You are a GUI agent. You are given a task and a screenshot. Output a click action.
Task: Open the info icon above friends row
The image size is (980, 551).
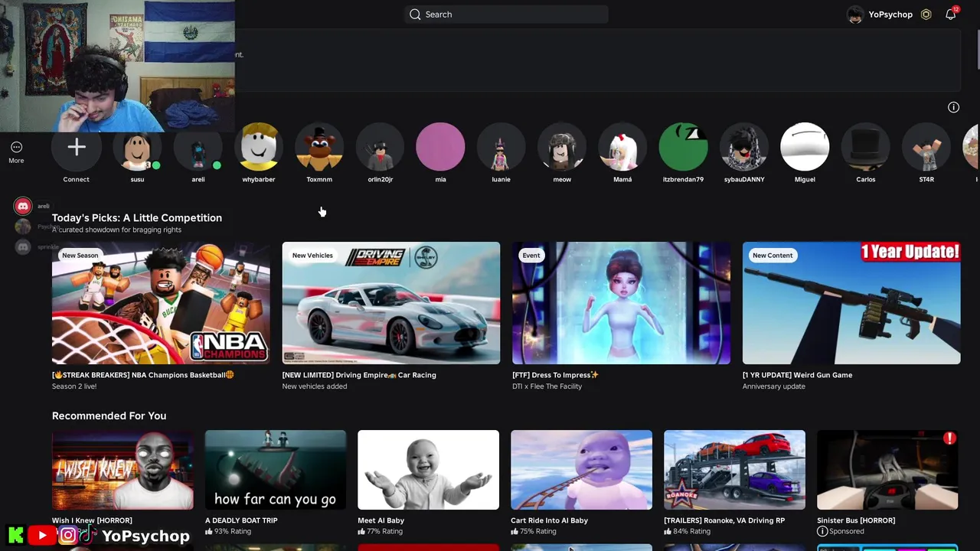pyautogui.click(x=953, y=107)
